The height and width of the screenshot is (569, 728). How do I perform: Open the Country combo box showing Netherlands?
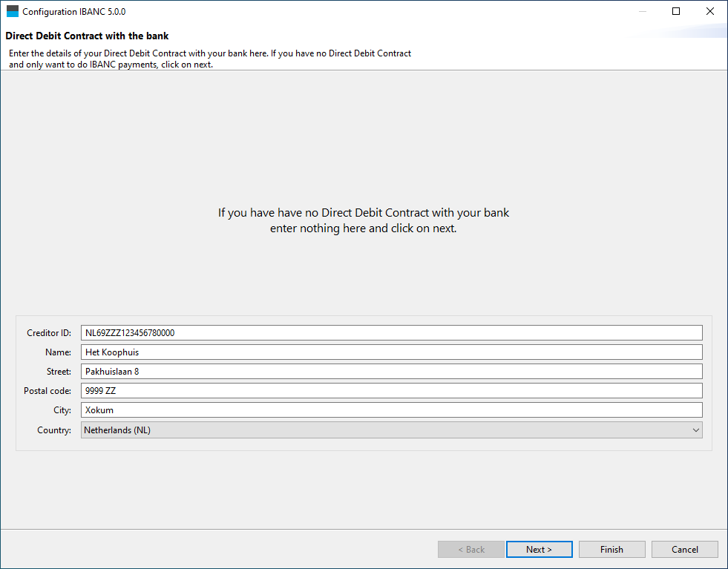pos(386,430)
